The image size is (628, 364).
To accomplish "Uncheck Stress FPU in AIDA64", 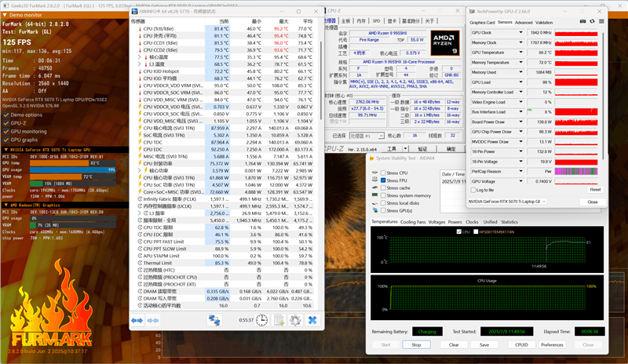I will point(383,180).
